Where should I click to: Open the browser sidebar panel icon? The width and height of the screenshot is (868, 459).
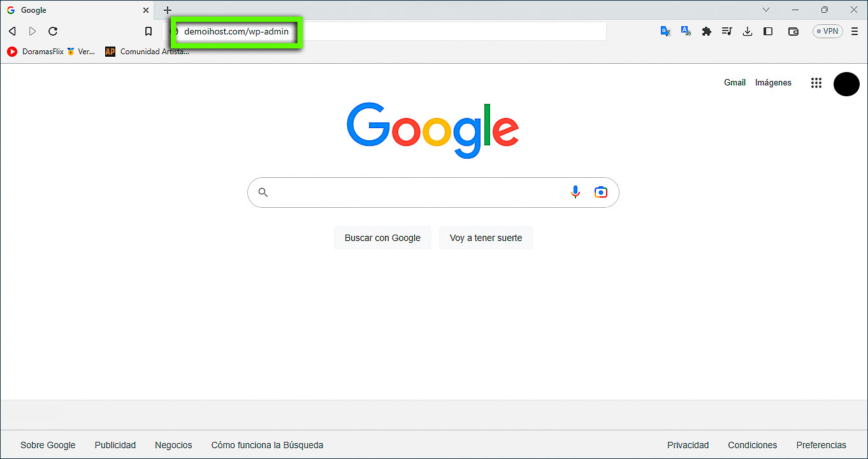[768, 31]
